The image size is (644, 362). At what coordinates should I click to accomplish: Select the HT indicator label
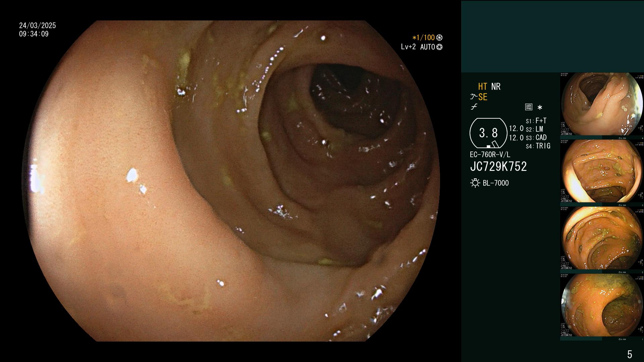coord(483,87)
